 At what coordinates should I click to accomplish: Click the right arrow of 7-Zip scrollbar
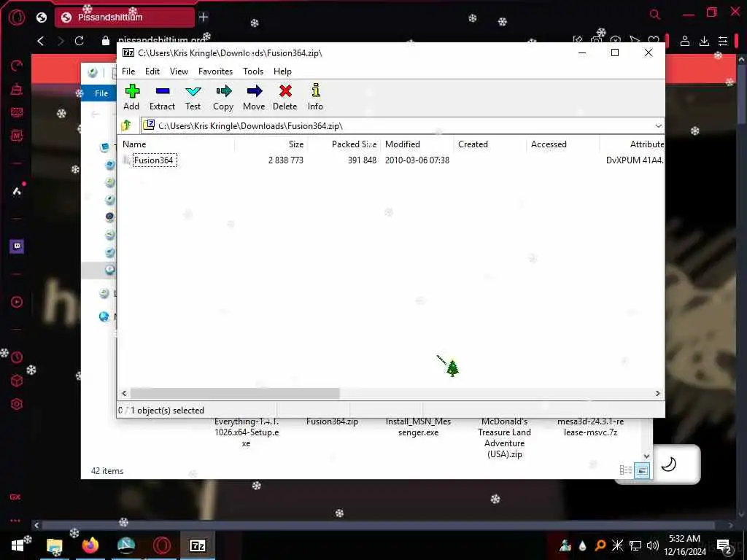pyautogui.click(x=657, y=393)
